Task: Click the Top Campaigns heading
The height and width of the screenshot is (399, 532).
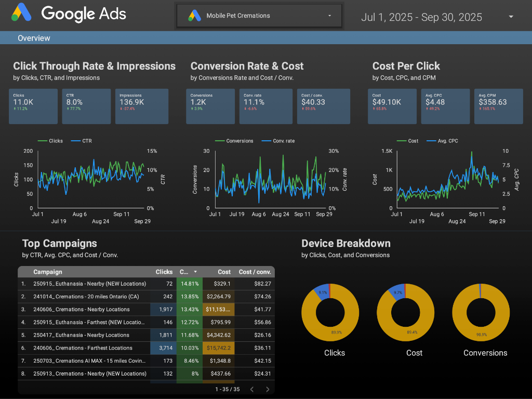Action: click(60, 243)
